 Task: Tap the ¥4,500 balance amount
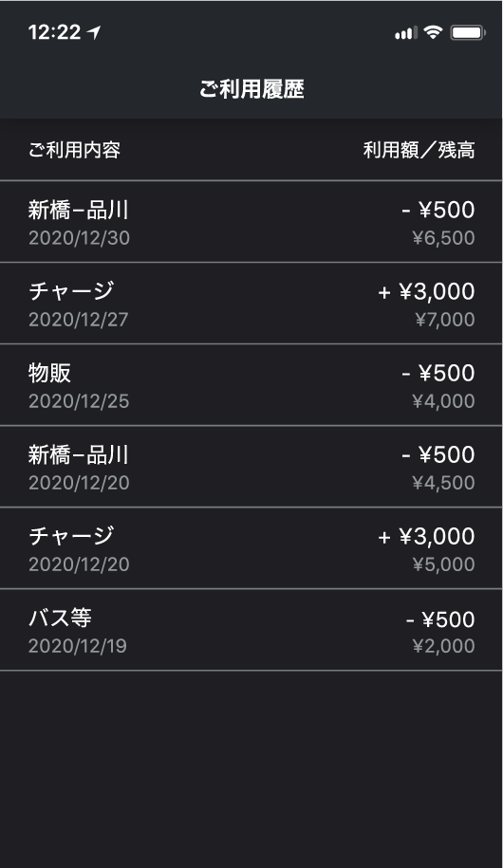[444, 483]
